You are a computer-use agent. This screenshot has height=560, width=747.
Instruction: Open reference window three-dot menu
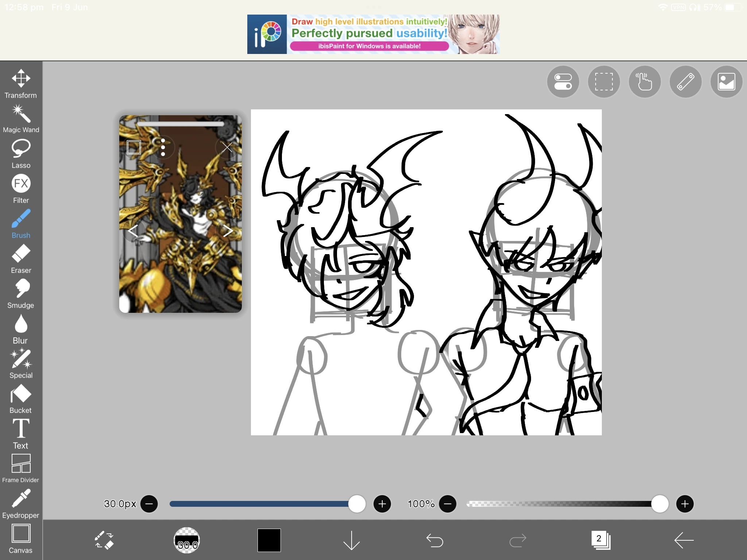[x=163, y=147]
